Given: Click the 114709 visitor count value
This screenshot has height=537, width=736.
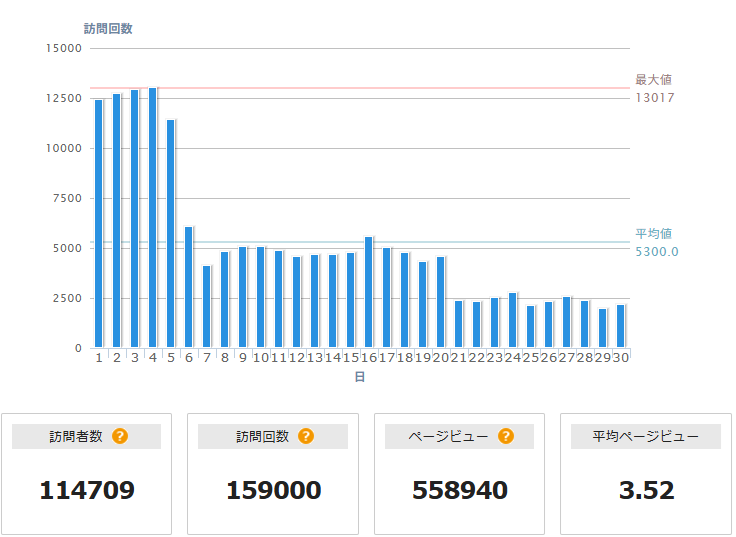Looking at the screenshot, I should click(x=87, y=490).
